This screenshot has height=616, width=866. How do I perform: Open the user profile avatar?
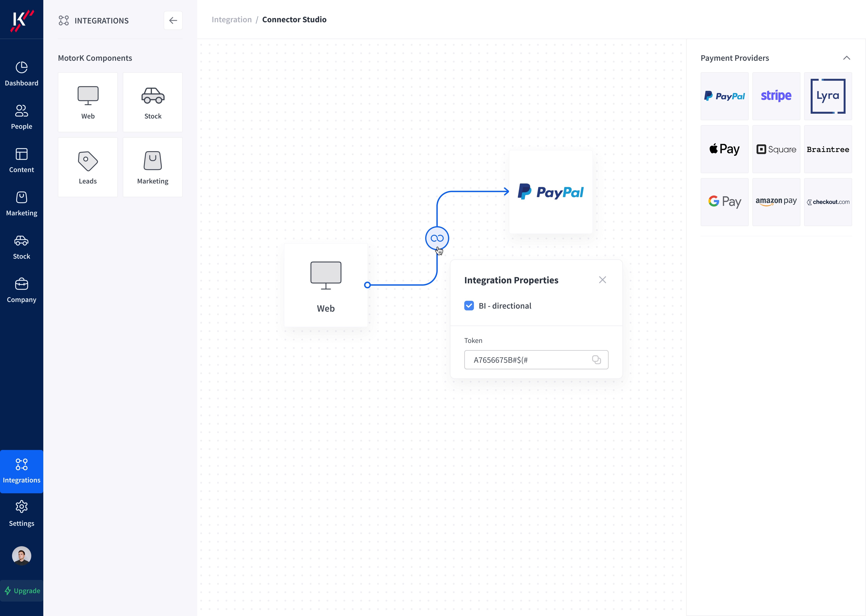(x=22, y=556)
